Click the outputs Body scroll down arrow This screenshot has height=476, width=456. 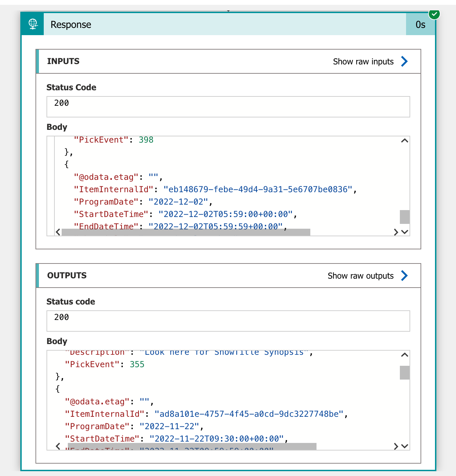405,446
